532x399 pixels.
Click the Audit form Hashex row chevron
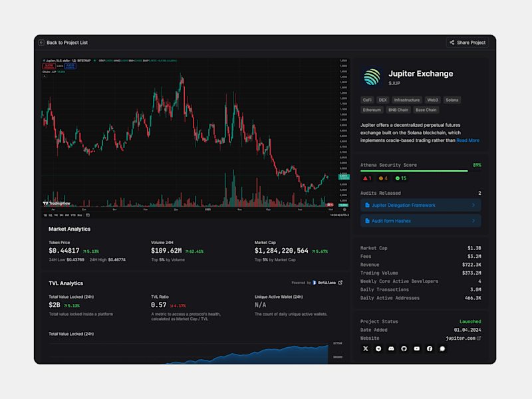[x=473, y=221]
